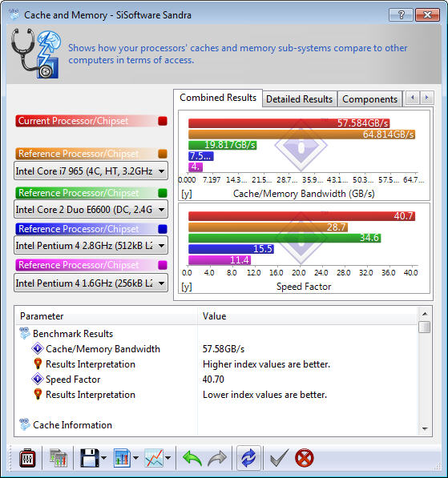Open the Components tab
This screenshot has width=448, height=478.
pos(369,99)
